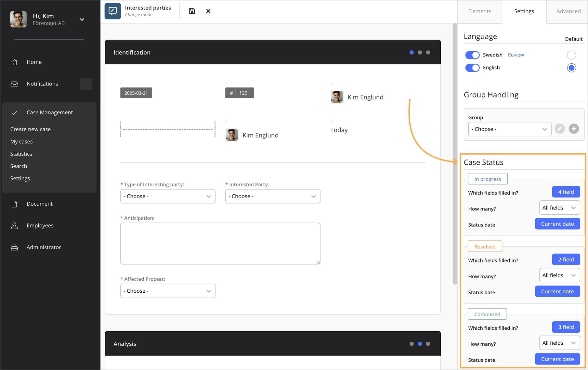Screen dimensions: 588x370
Task: Click the 2025-03-21 date tag
Action: pyautogui.click(x=136, y=93)
